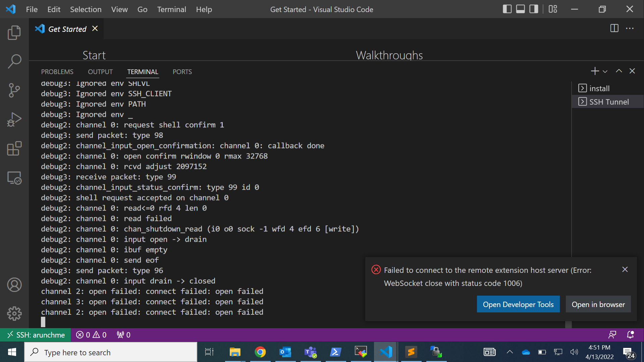644x362 pixels.
Task: Open the Explorer view in the activity bar
Action: tap(14, 33)
